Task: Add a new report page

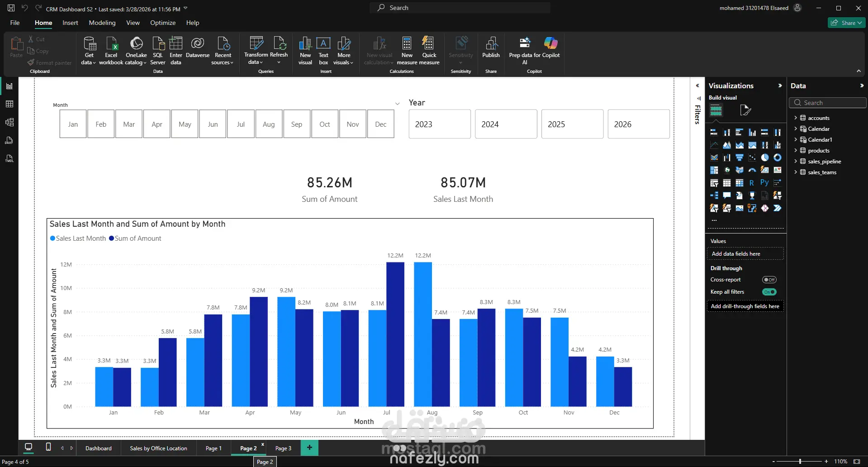Action: pyautogui.click(x=309, y=448)
